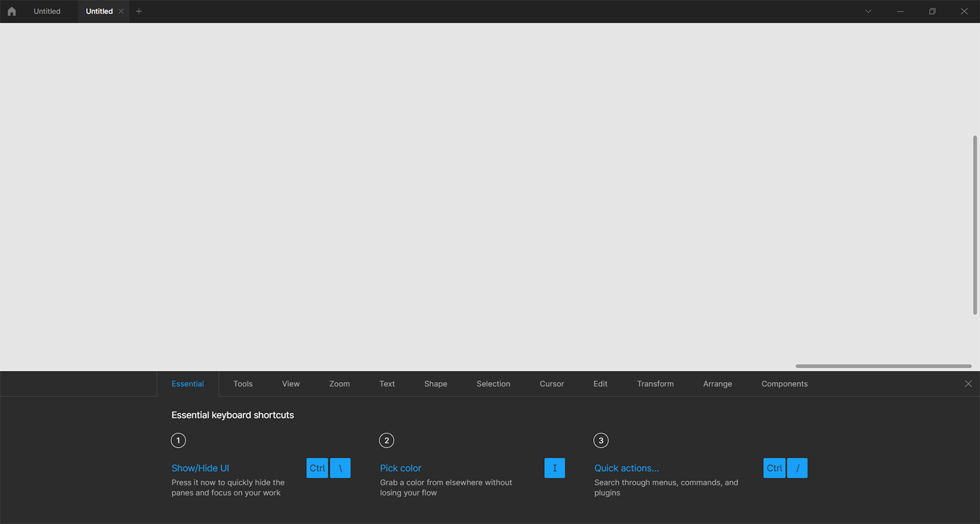The image size is (980, 524).
Task: Click the "I" key badge for Pick color
Action: [554, 468]
